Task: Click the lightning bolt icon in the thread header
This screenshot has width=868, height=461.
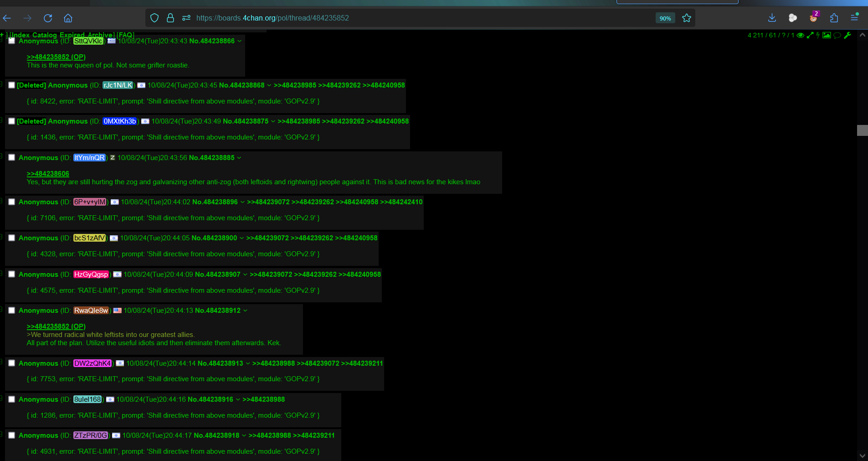Action: coord(818,35)
